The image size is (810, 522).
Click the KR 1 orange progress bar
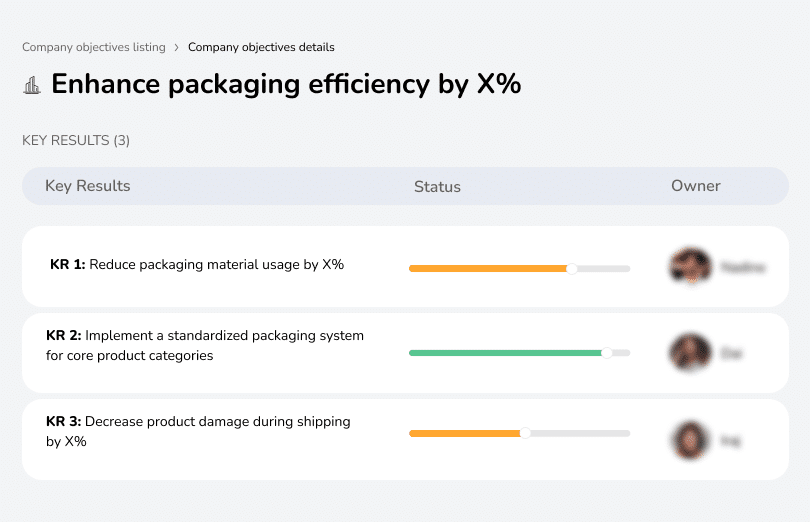[x=488, y=268]
